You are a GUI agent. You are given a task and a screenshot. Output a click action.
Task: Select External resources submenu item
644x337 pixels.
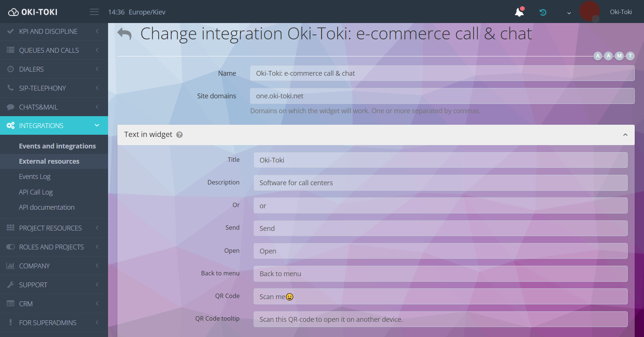(49, 161)
